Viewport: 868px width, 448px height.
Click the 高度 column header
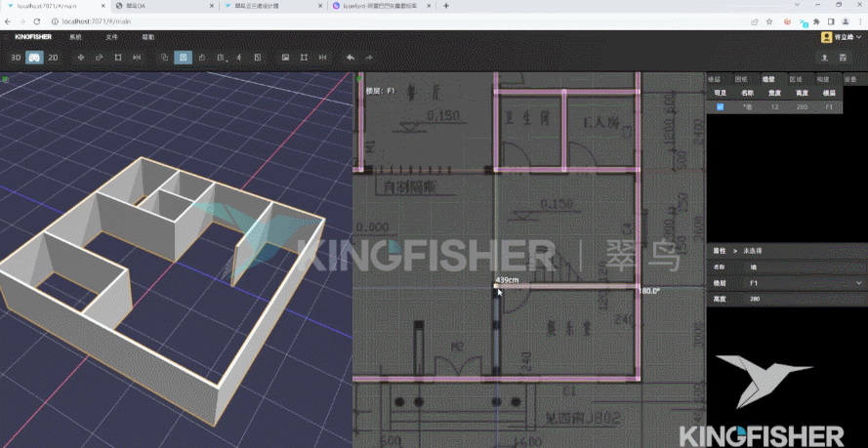(802, 93)
